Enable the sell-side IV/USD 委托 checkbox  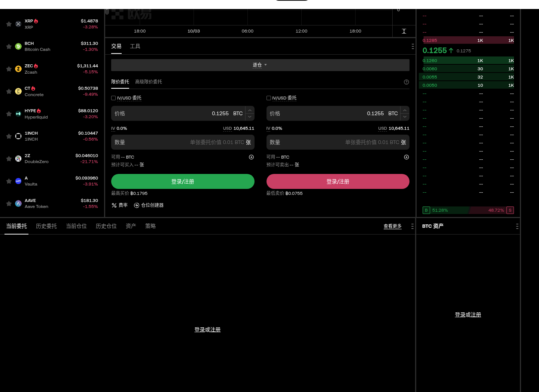click(x=269, y=98)
